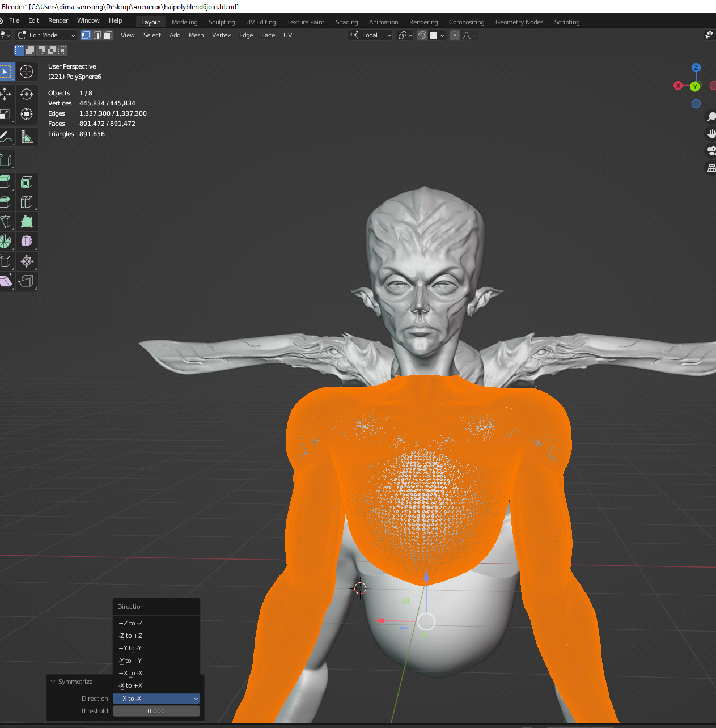The height and width of the screenshot is (728, 716).
Task: Switch to the Sculpting workspace tab
Action: pyautogui.click(x=221, y=22)
